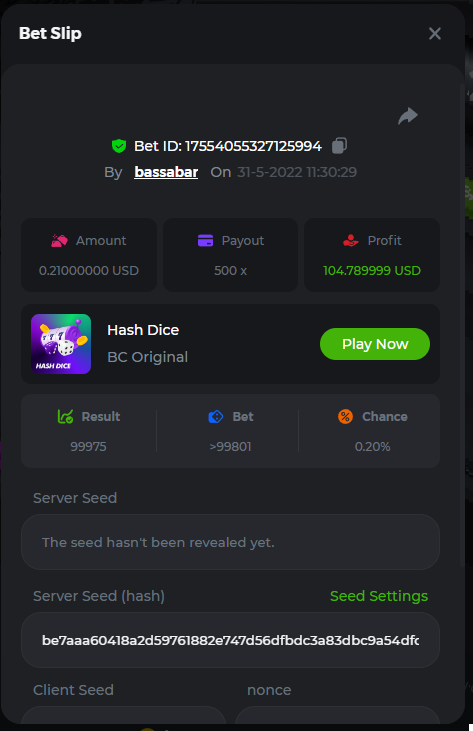Click the unrevealed Server Seed field

230,542
